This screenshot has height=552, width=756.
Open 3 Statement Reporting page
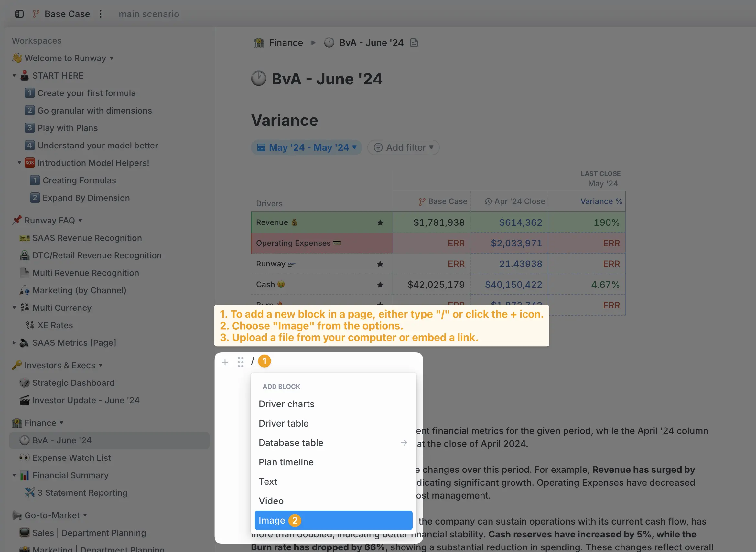tap(82, 493)
